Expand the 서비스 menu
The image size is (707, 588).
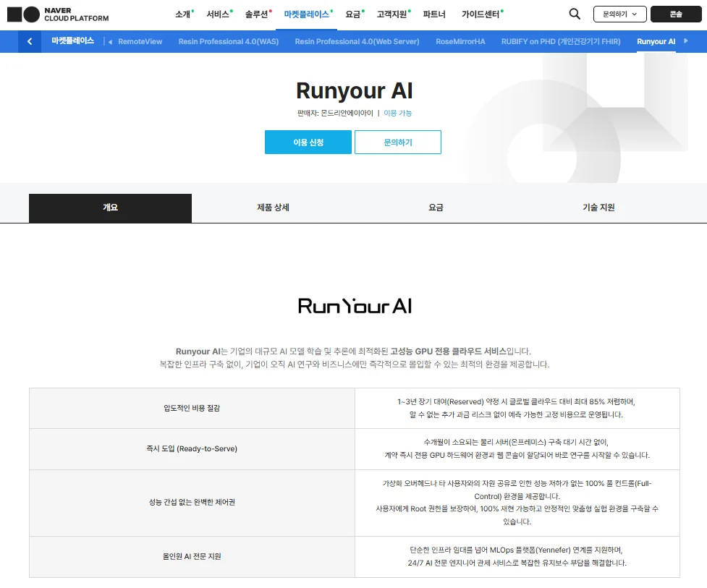(x=216, y=14)
